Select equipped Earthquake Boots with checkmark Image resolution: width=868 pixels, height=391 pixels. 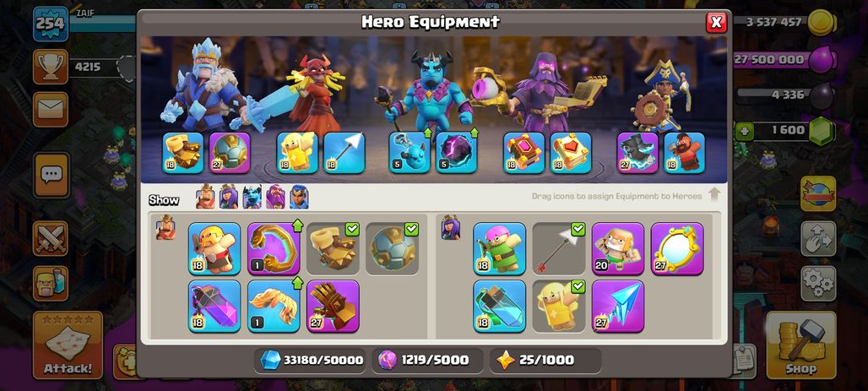(x=333, y=248)
